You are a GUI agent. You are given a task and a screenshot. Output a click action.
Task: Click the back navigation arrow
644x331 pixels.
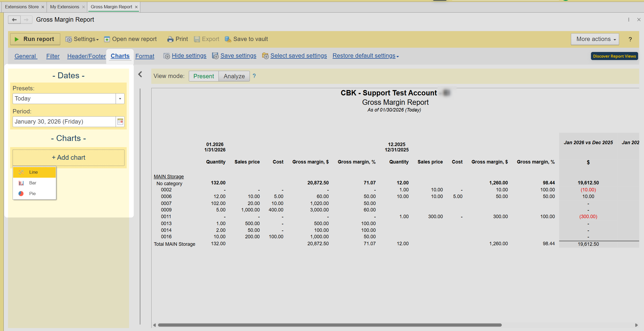[14, 20]
